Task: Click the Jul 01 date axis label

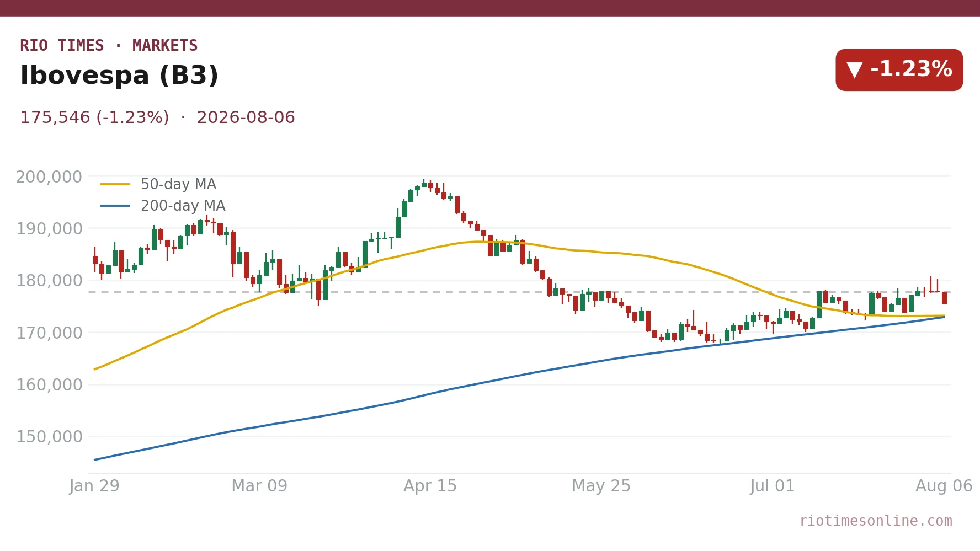Action: [x=772, y=486]
